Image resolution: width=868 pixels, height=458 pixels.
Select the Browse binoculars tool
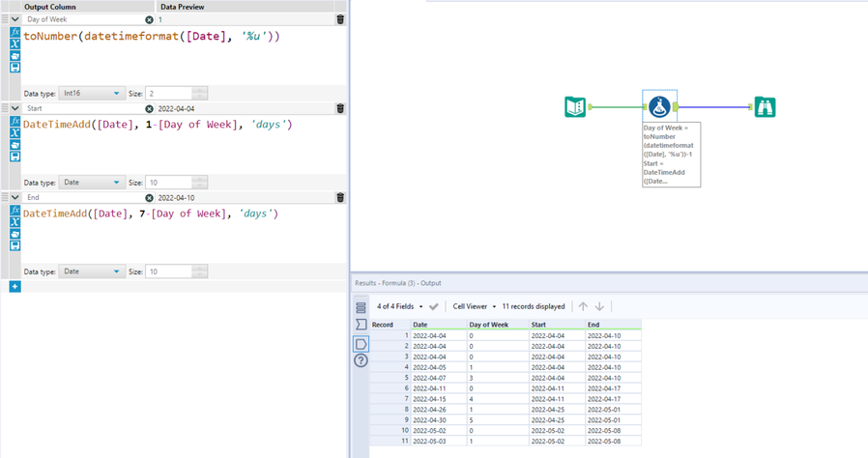765,106
